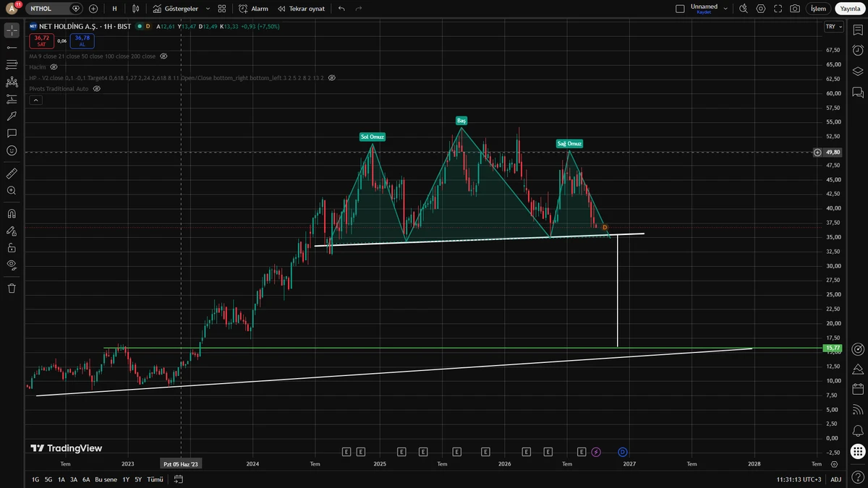Open the alerts clock panel in right sidebar
Image resolution: width=868 pixels, height=488 pixels.
click(858, 51)
